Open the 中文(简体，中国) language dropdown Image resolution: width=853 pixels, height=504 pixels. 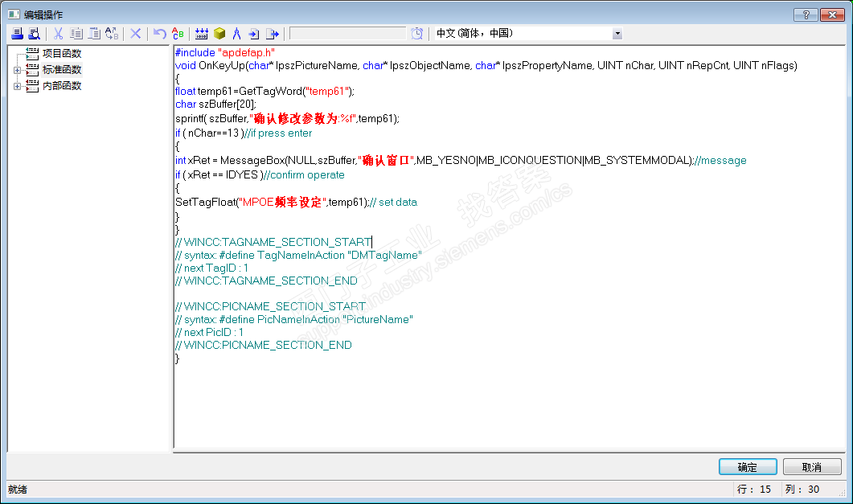pos(617,34)
